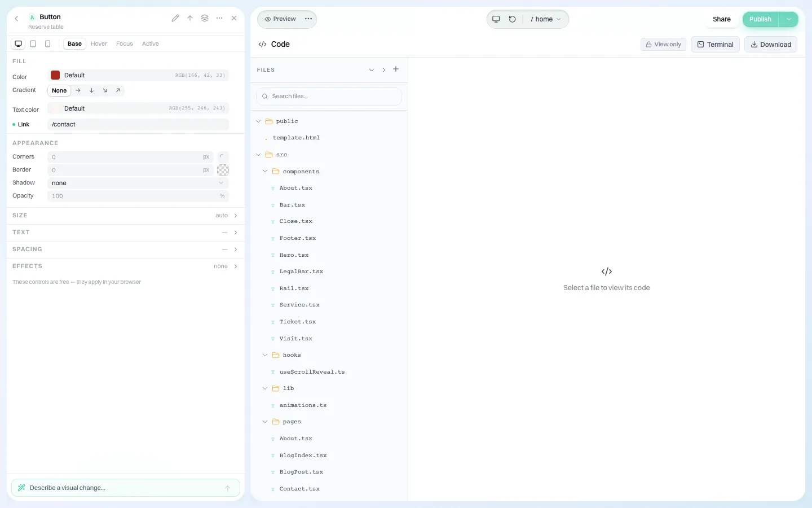
Task: Select the desktop breakpoint icon in Button panel
Action: [x=19, y=43]
